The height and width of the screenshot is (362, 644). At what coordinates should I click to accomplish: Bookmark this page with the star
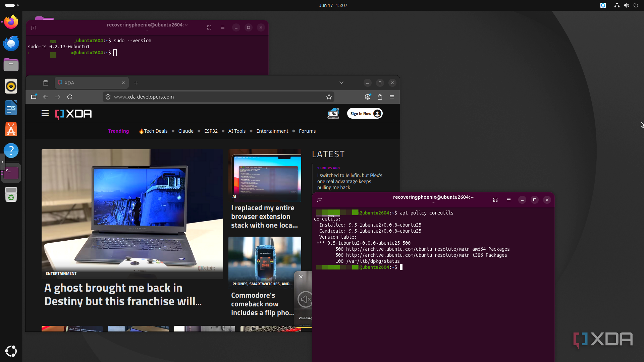[329, 97]
